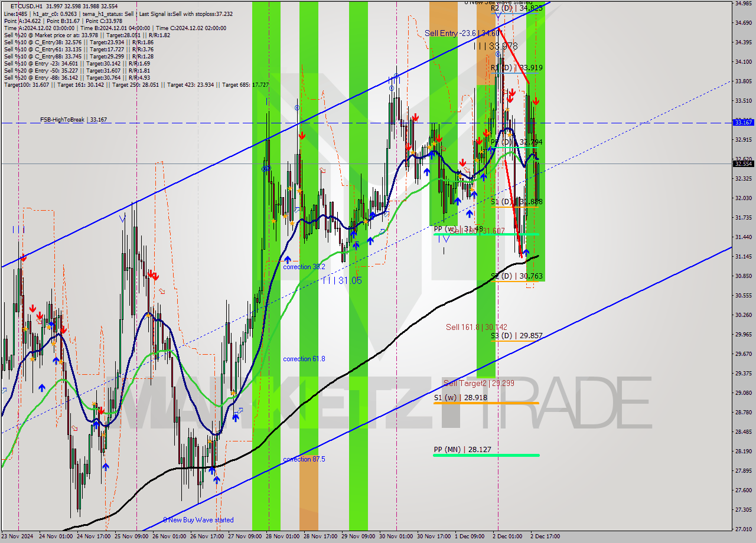This screenshot has width=756, height=543.
Task: Click the 'correction 38.2' label
Action: point(304,267)
